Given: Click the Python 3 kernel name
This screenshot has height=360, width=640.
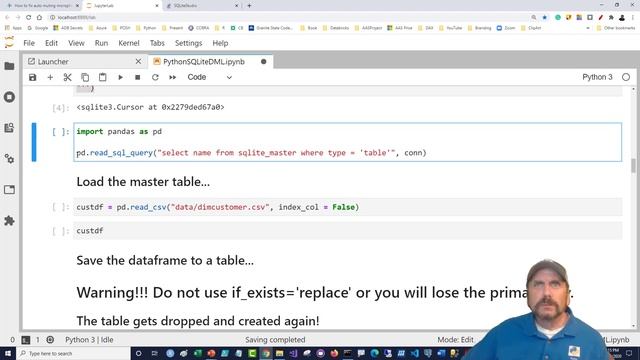Looking at the screenshot, I should coord(597,77).
